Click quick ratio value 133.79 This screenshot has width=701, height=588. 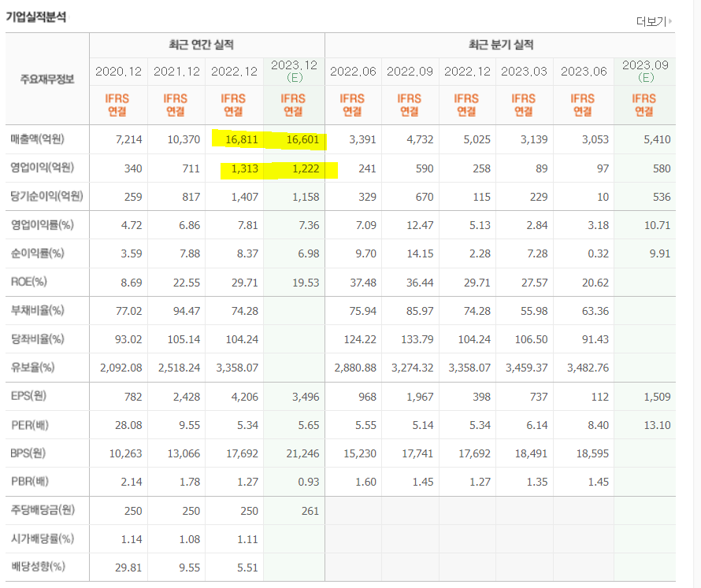click(417, 339)
